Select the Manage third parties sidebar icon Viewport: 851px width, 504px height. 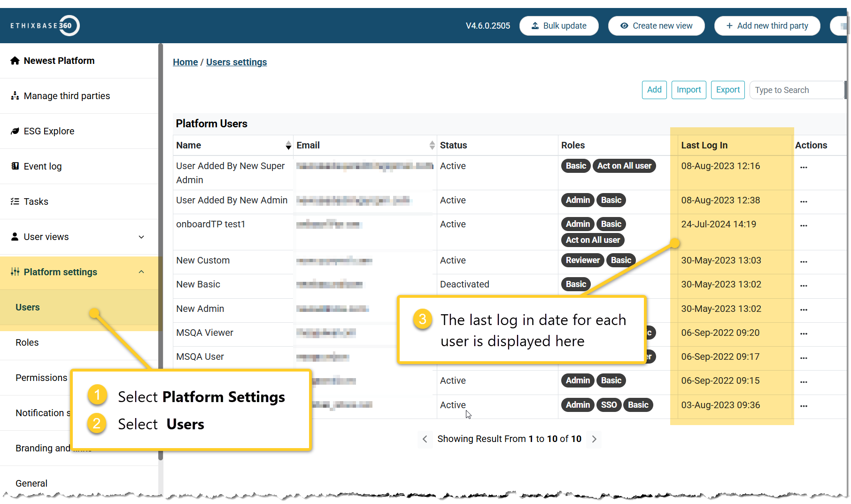(x=15, y=95)
